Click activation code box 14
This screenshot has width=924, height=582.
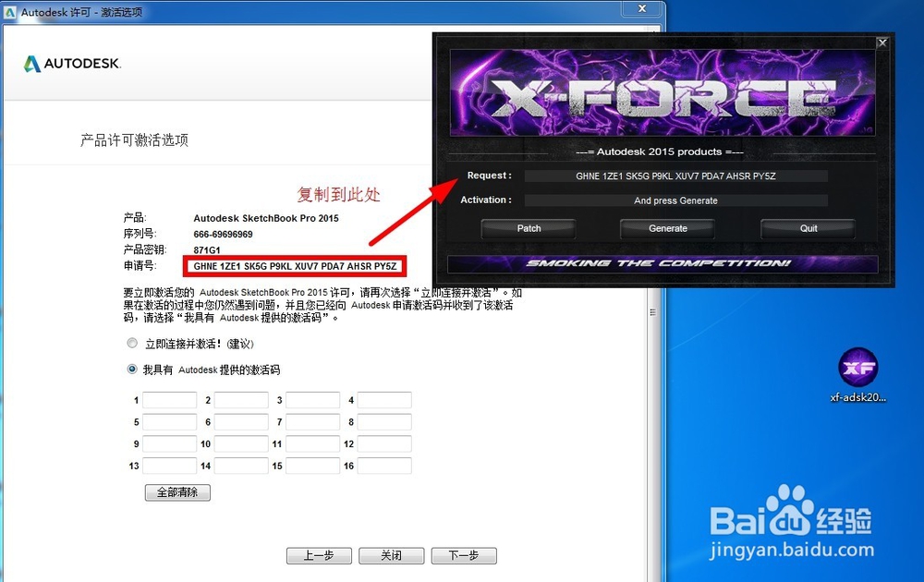[241, 466]
